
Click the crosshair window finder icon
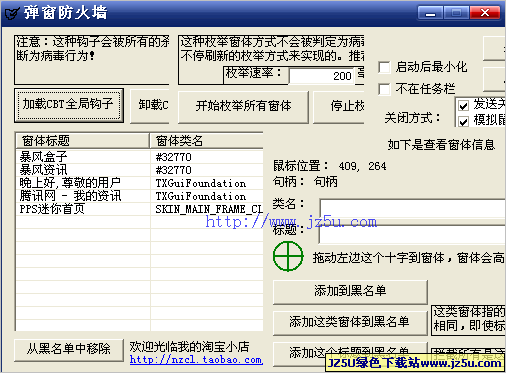(288, 256)
